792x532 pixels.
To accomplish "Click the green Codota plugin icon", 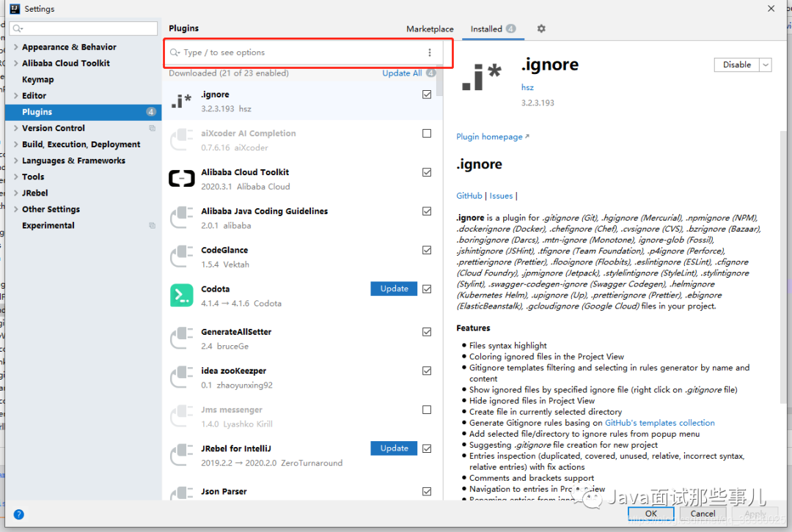I will pyautogui.click(x=181, y=295).
